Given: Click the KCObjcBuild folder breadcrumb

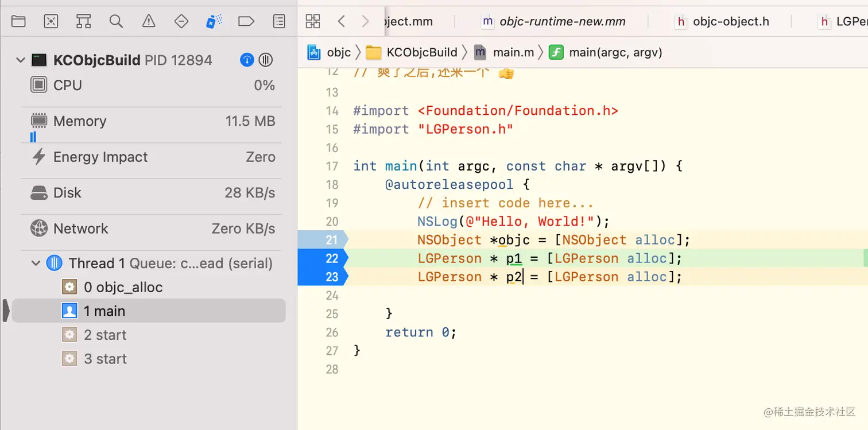Looking at the screenshot, I should (x=412, y=52).
